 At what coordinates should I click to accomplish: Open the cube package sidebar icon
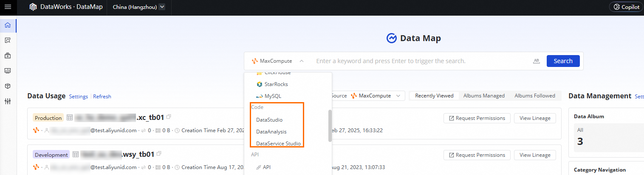8,86
